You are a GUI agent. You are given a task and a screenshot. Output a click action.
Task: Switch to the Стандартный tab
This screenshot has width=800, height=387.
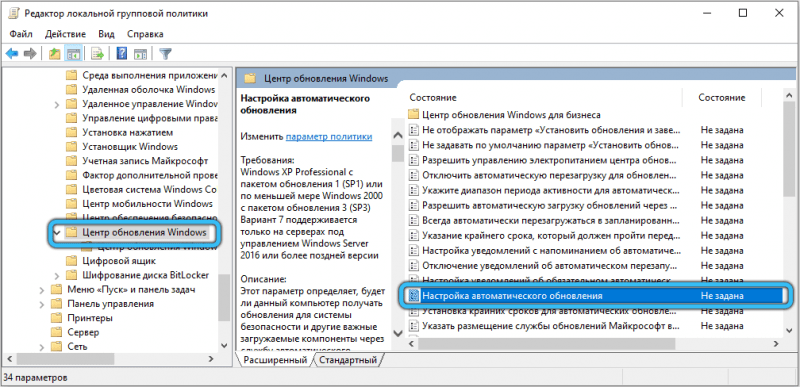point(348,360)
